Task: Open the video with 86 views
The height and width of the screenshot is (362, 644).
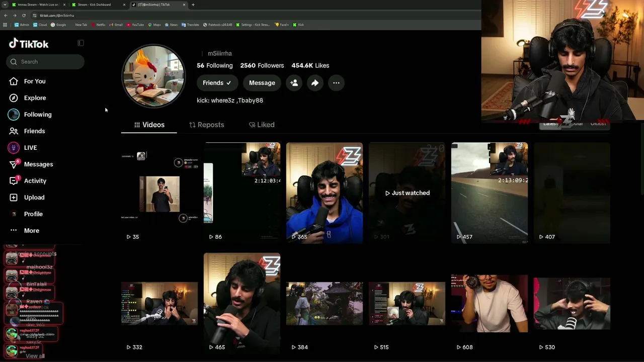Action: coord(242,193)
